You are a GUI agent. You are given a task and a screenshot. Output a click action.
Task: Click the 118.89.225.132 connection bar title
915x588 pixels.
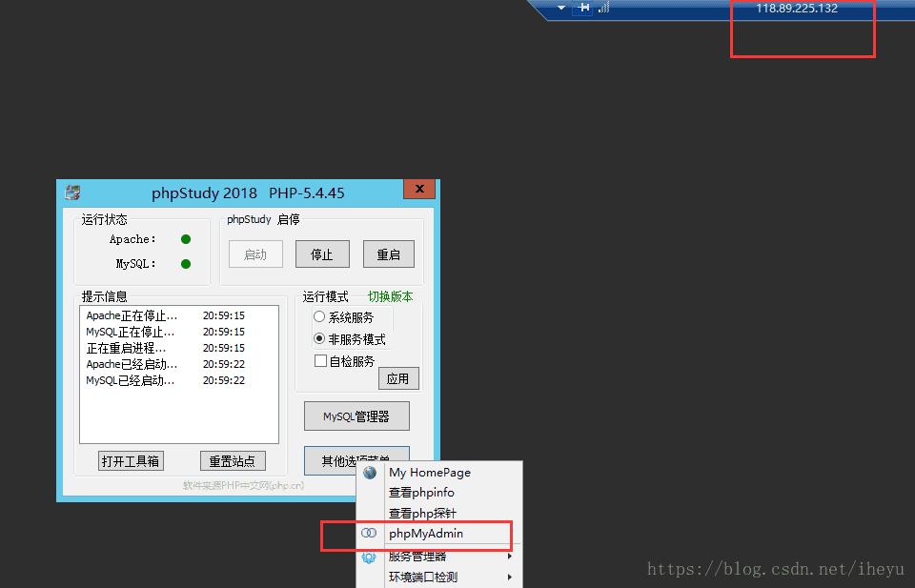[797, 9]
